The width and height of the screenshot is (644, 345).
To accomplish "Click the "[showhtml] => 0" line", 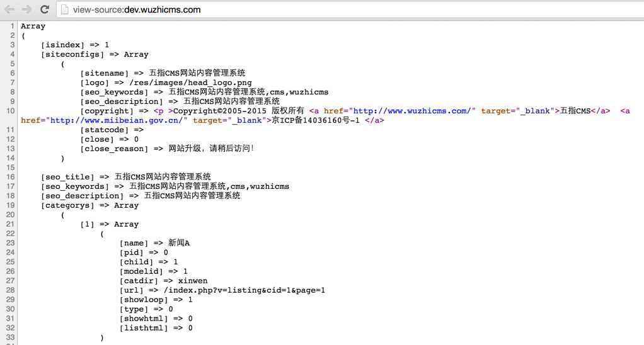I will point(156,319).
